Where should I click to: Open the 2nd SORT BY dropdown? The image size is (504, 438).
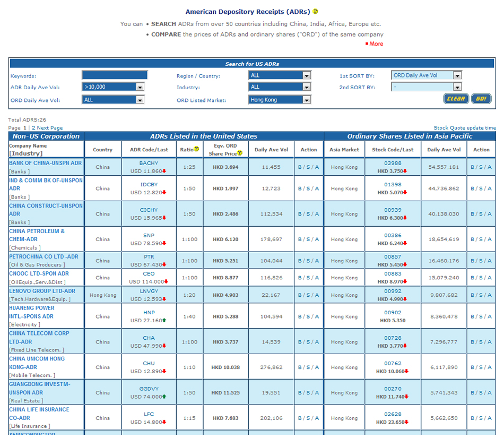(x=427, y=87)
